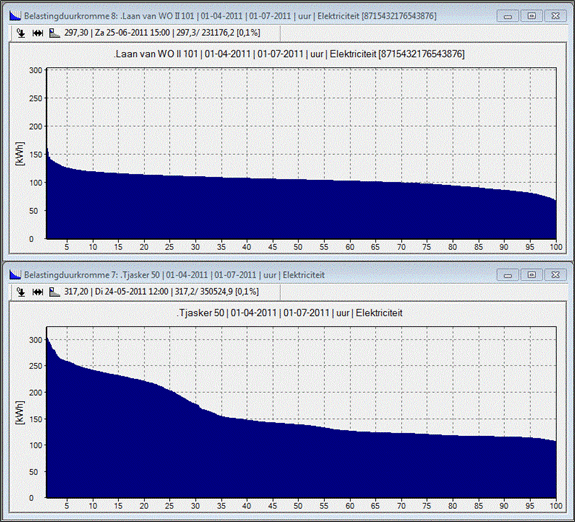Click the download-arrow icon in Laan van WO II toolbar
The height and width of the screenshot is (522, 576).
coord(21,33)
